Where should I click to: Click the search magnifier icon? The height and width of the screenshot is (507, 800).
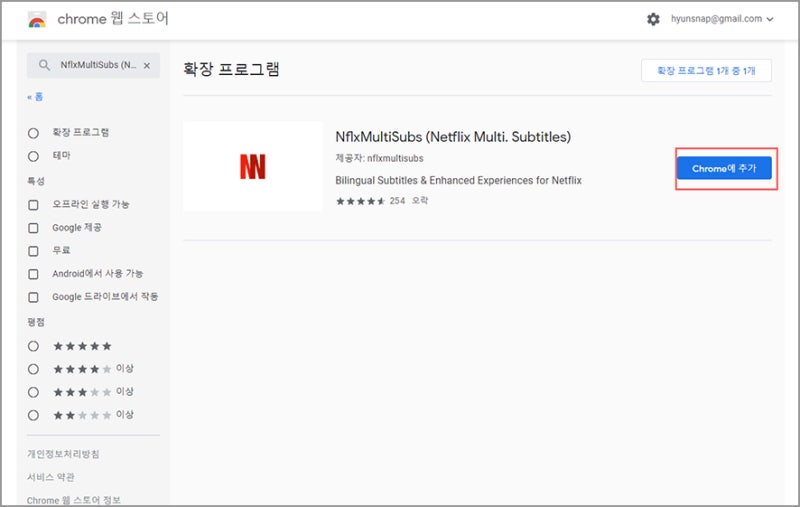click(44, 65)
